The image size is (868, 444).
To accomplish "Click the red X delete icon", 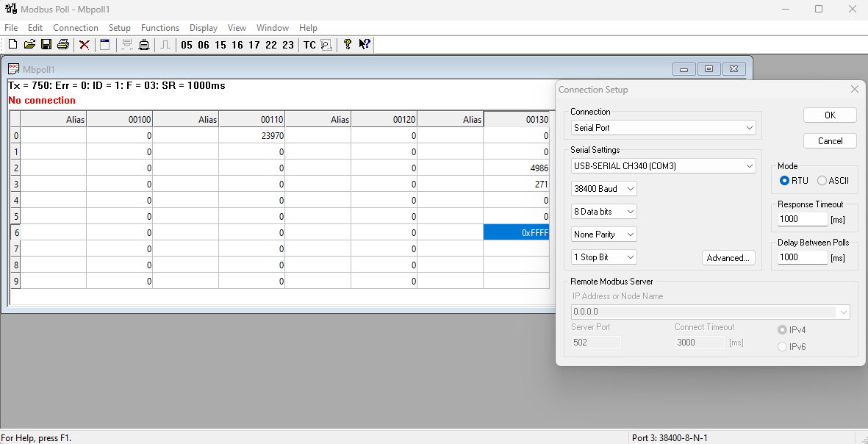I will [85, 45].
